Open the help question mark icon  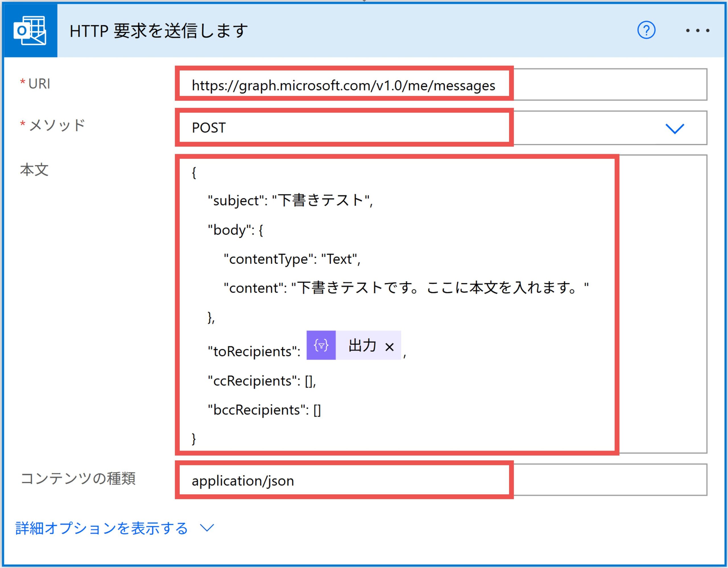[646, 30]
